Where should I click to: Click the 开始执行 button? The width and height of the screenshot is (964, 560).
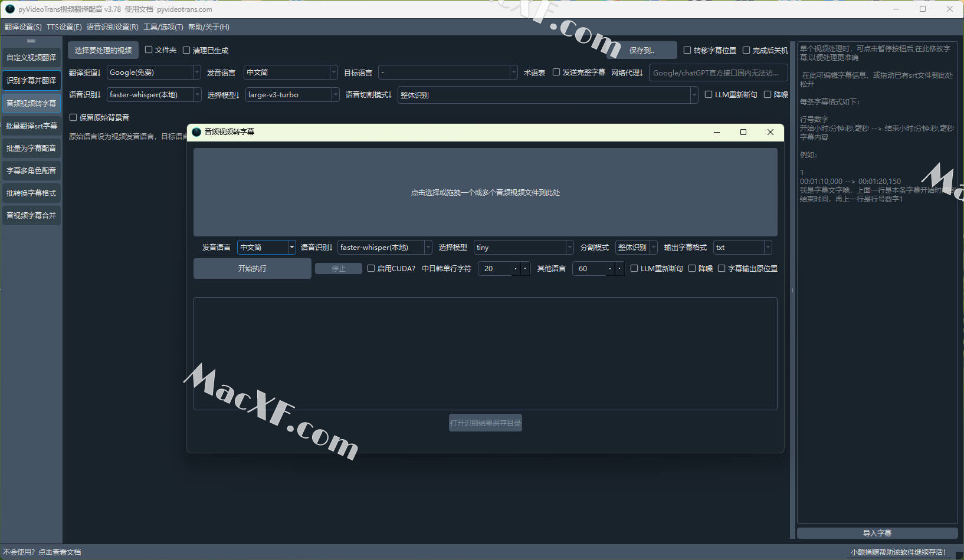click(252, 268)
